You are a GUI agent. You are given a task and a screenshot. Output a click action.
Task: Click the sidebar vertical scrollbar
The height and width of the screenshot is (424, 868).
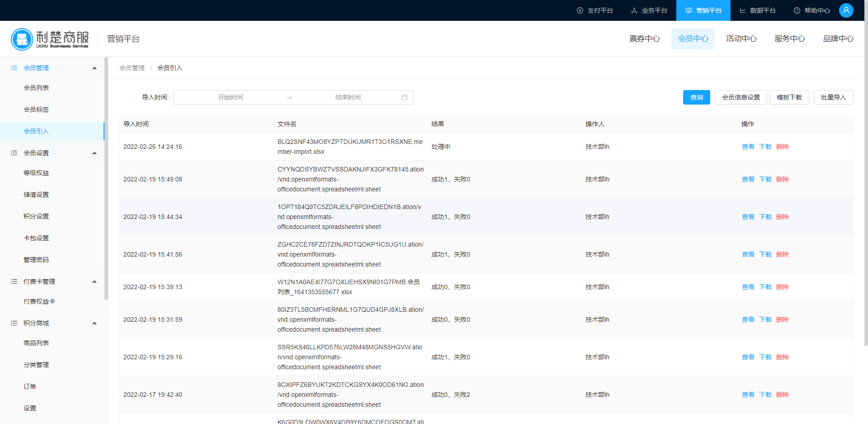pos(106,178)
